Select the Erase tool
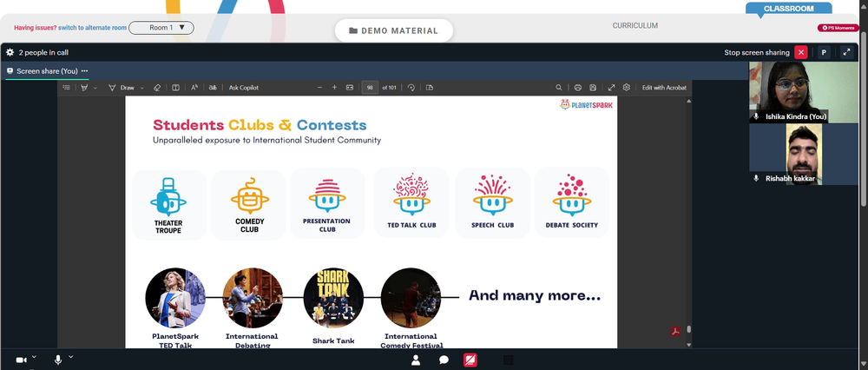868x370 pixels. click(x=156, y=88)
